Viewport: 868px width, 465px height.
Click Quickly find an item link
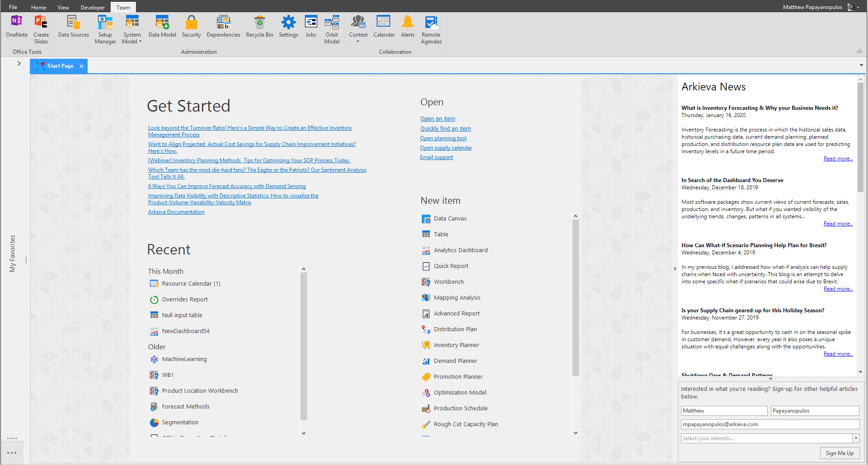[x=446, y=129]
